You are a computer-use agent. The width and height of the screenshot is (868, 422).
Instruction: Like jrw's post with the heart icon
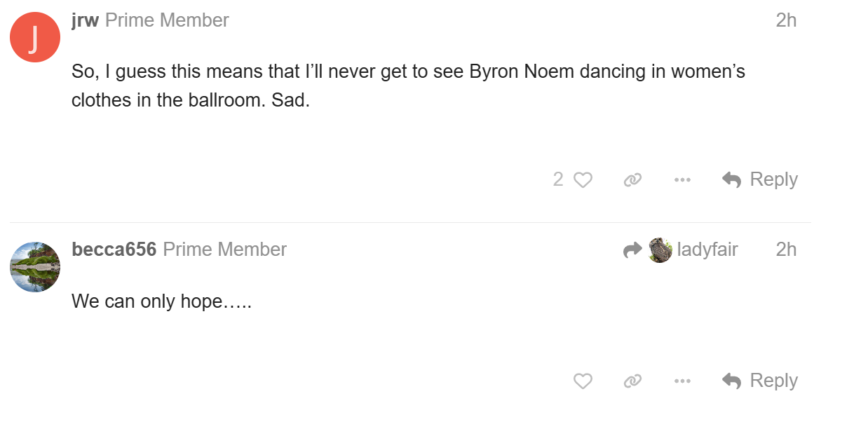click(583, 180)
